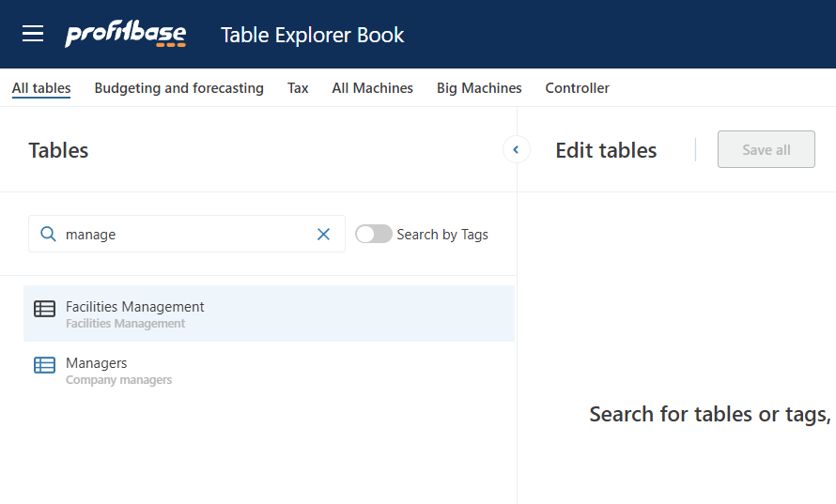Select the Tax tab
The width and height of the screenshot is (836, 504).
click(x=298, y=88)
